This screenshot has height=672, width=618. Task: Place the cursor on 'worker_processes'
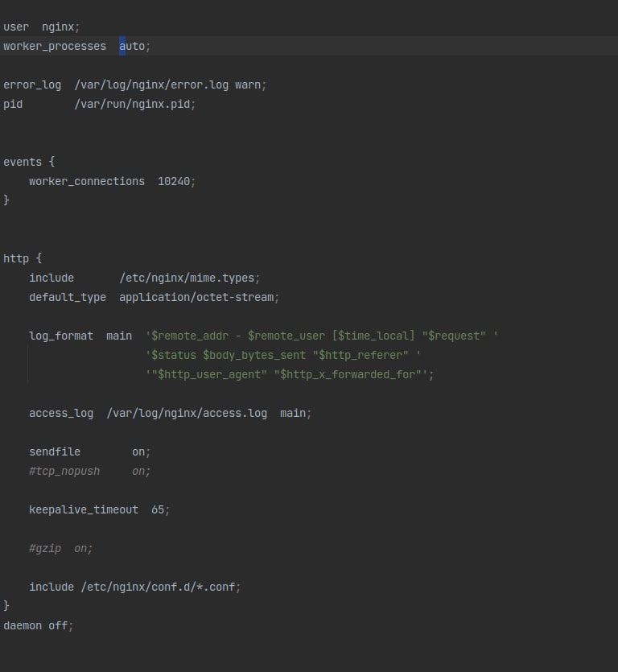pos(55,47)
